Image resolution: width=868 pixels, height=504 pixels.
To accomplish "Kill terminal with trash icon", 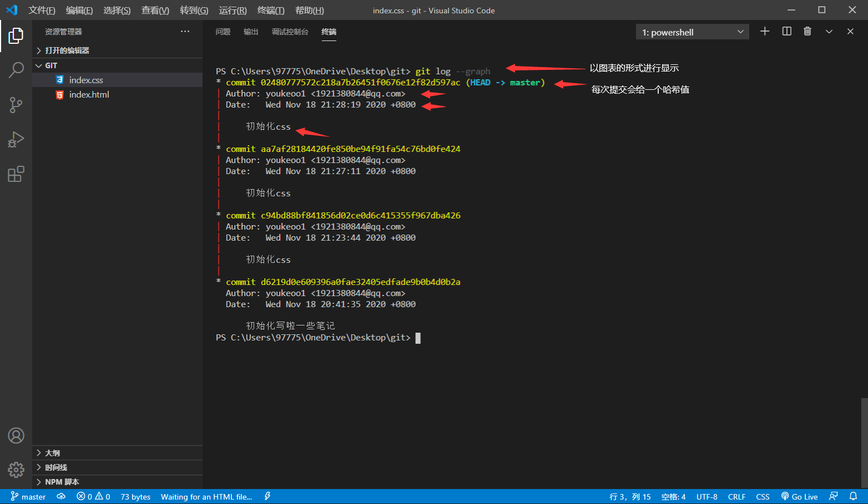I will pyautogui.click(x=808, y=32).
